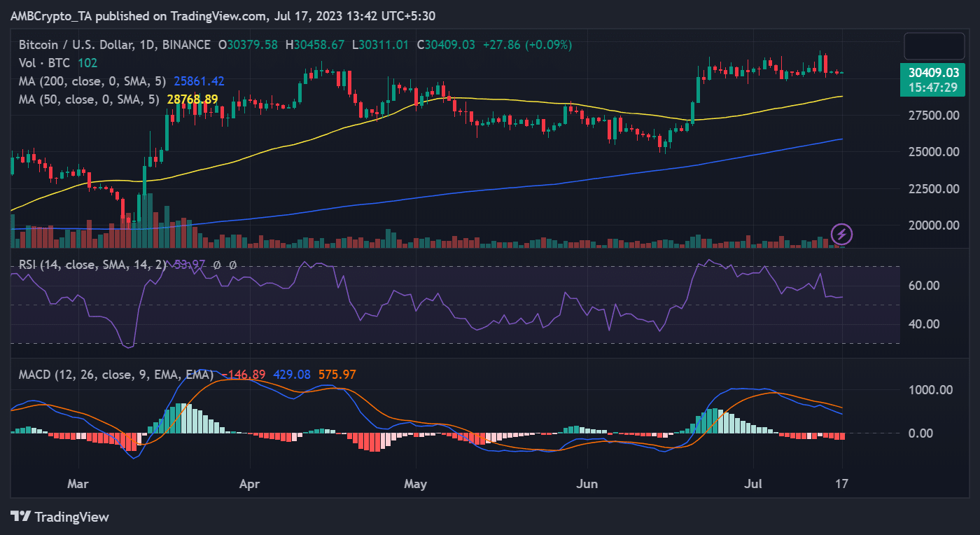Click the MACD signal value 575.97
The height and width of the screenshot is (535, 980).
(x=337, y=375)
